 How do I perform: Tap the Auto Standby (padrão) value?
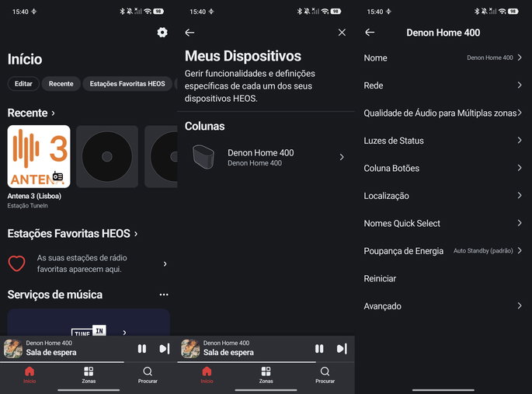coord(483,251)
